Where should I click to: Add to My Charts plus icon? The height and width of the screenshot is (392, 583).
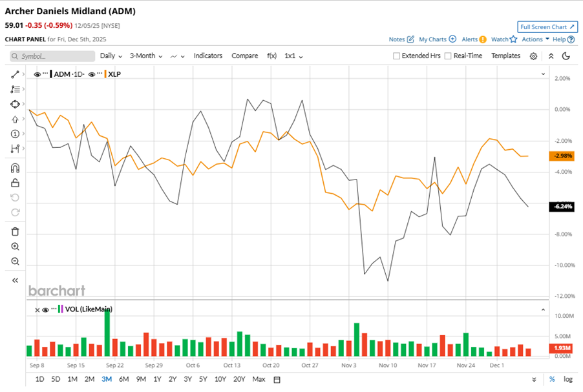(x=452, y=39)
